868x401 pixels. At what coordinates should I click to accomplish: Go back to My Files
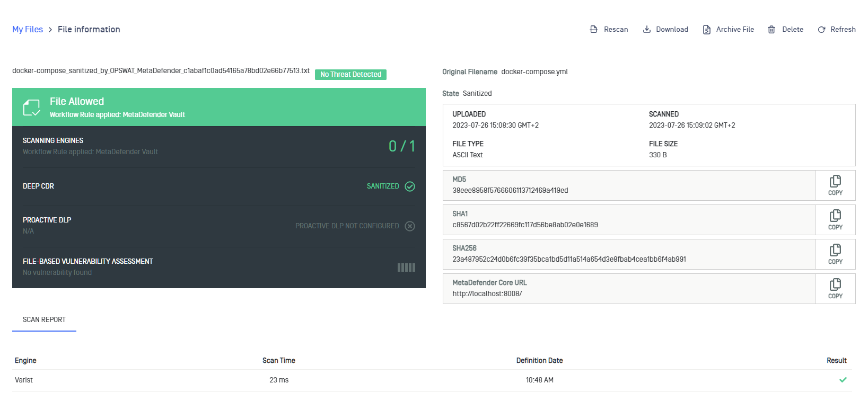click(x=28, y=30)
